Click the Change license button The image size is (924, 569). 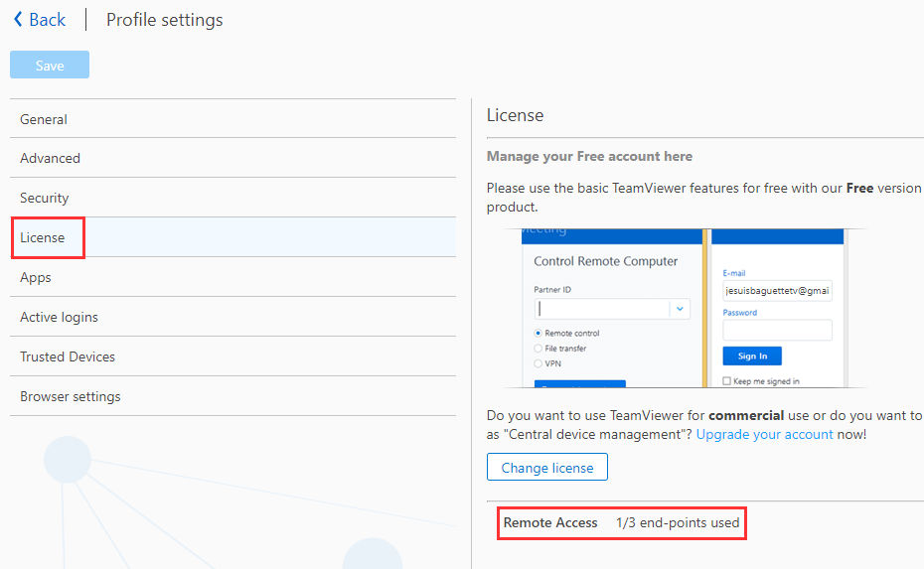(x=546, y=467)
